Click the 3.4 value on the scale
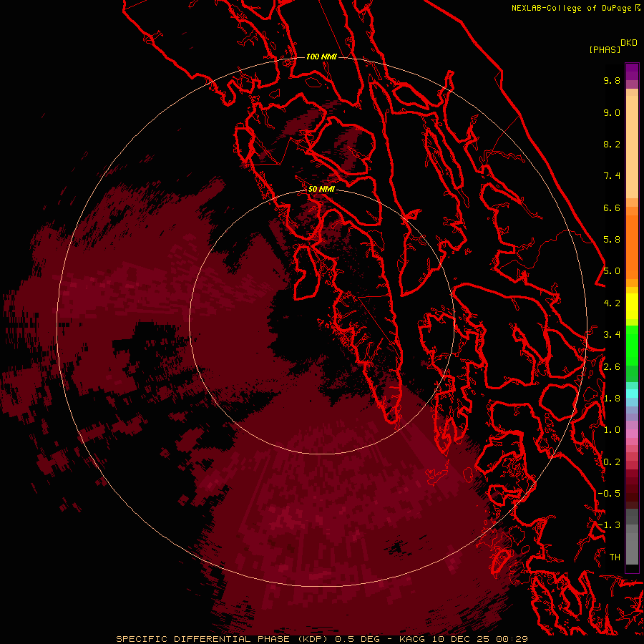644x644 pixels. click(612, 335)
